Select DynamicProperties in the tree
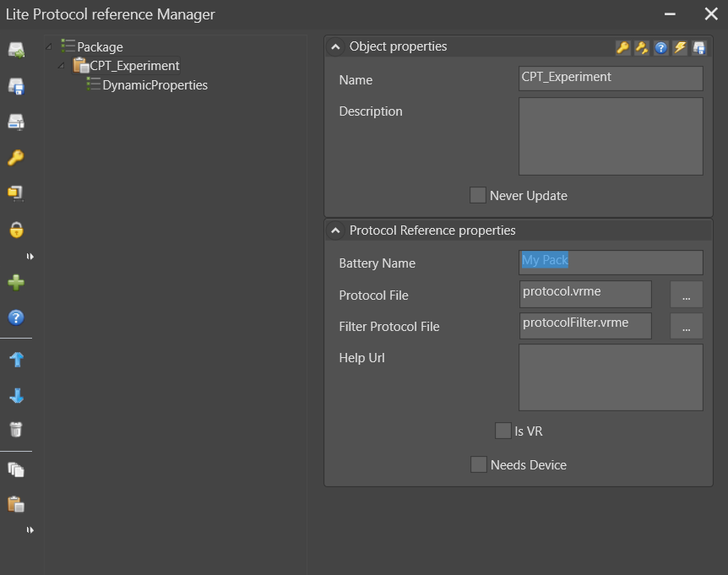This screenshot has height=575, width=728. click(x=155, y=85)
